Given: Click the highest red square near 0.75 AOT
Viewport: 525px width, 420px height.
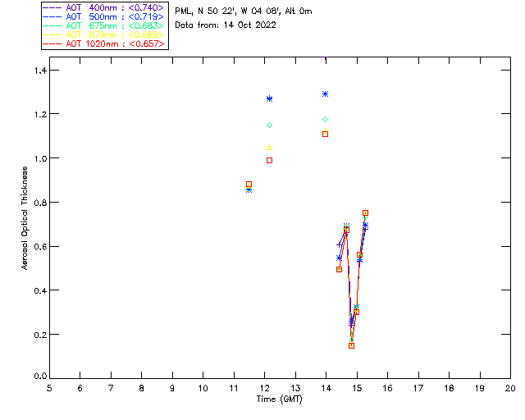Looking at the screenshot, I should pos(366,213).
